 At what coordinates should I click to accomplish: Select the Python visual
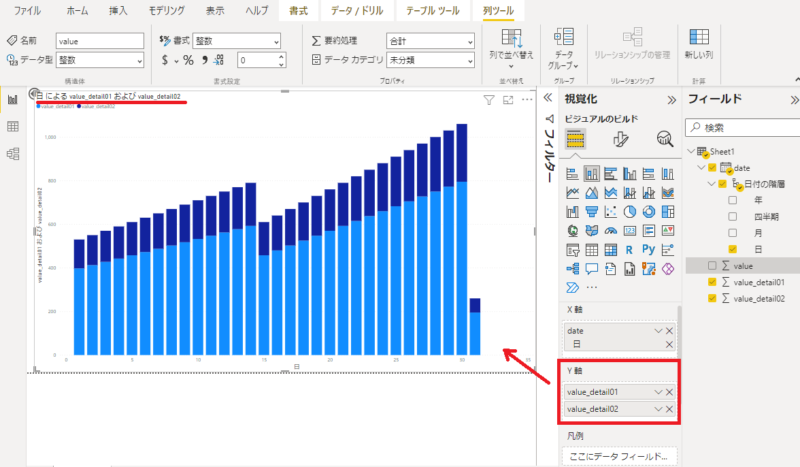tap(648, 249)
